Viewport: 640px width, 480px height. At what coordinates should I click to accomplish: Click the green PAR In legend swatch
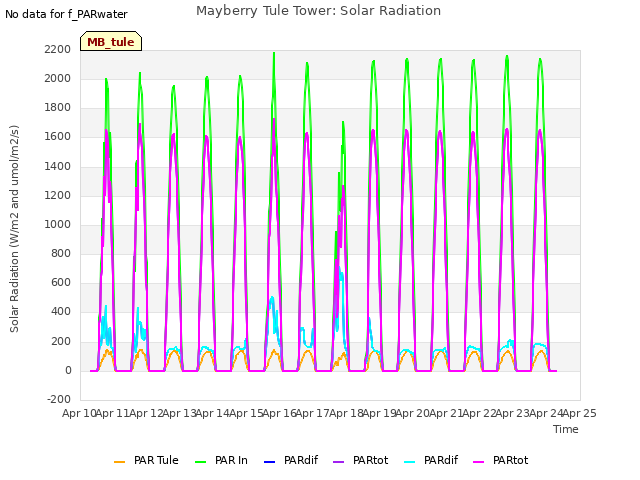click(200, 462)
